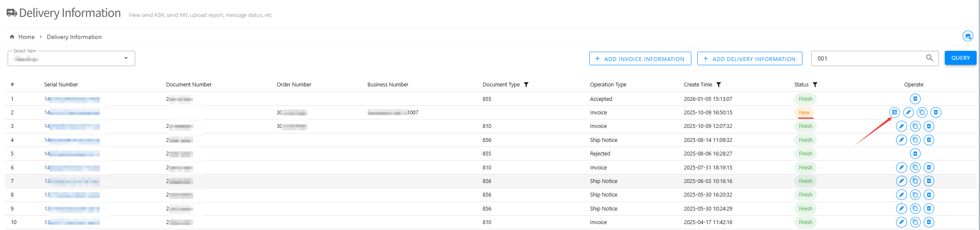Delete the row 1 Accepted record

(915, 99)
